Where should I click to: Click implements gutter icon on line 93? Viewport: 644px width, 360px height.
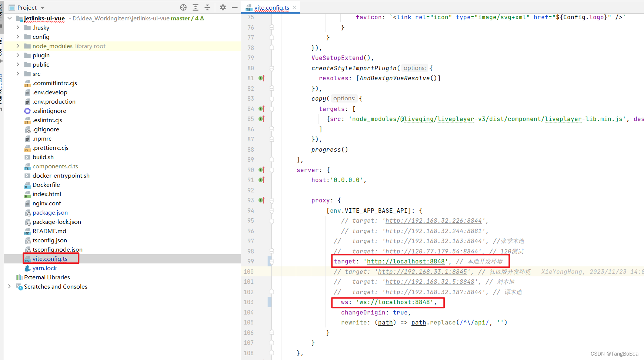click(x=261, y=200)
